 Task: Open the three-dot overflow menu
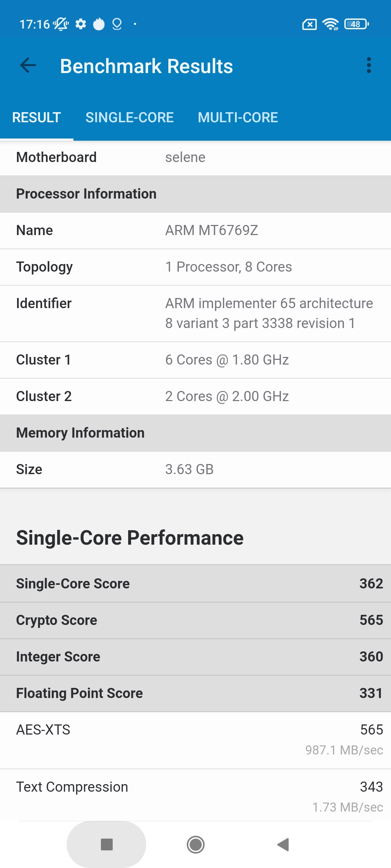pyautogui.click(x=369, y=65)
